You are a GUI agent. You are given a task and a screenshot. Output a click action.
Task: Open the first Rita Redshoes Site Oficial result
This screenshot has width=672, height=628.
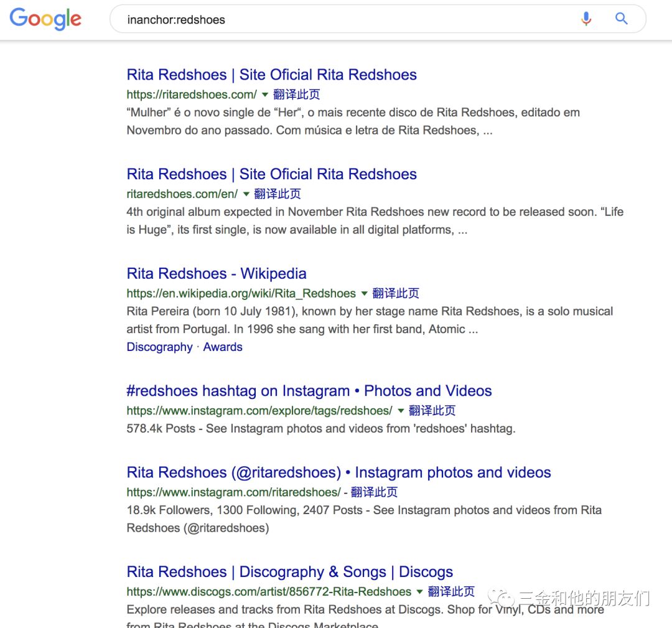tap(272, 75)
